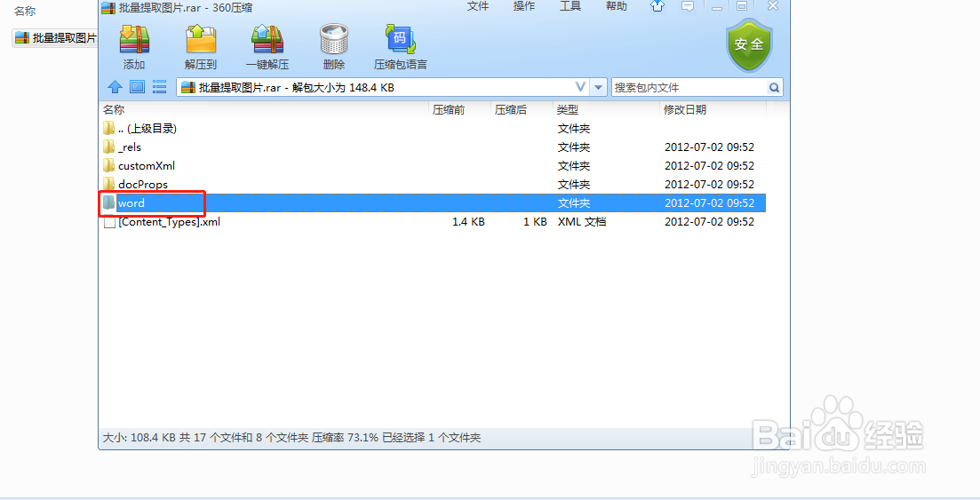This screenshot has height=500, width=980.
Task: Click the customXml folder icon
Action: click(109, 165)
